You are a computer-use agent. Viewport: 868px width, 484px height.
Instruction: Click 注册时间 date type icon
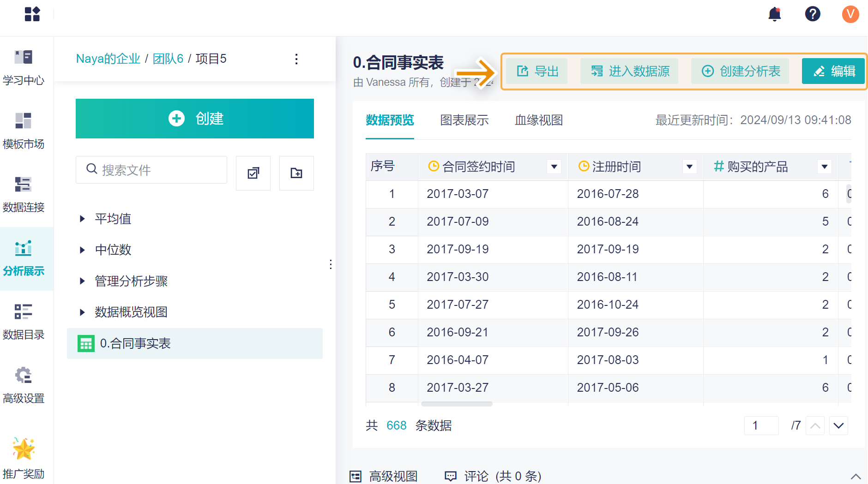coord(584,166)
